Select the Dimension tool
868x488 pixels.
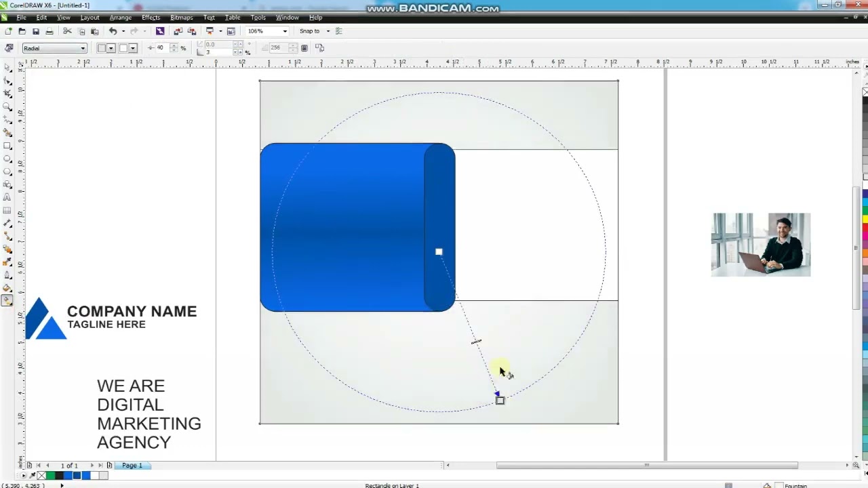pos(7,222)
